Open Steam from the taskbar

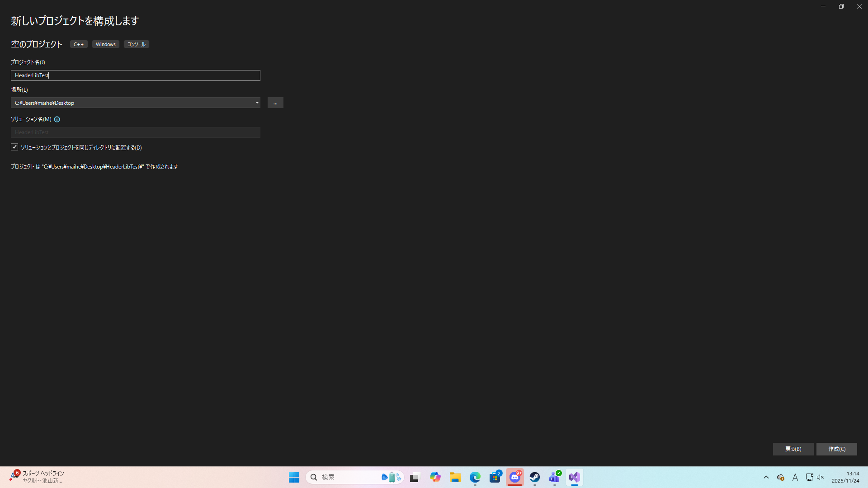(x=535, y=477)
